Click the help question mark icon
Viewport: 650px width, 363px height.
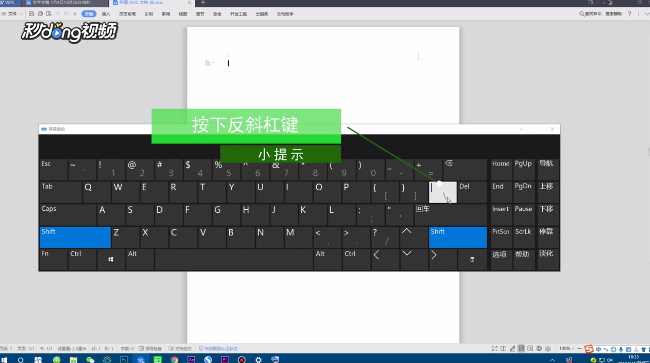coord(629,14)
